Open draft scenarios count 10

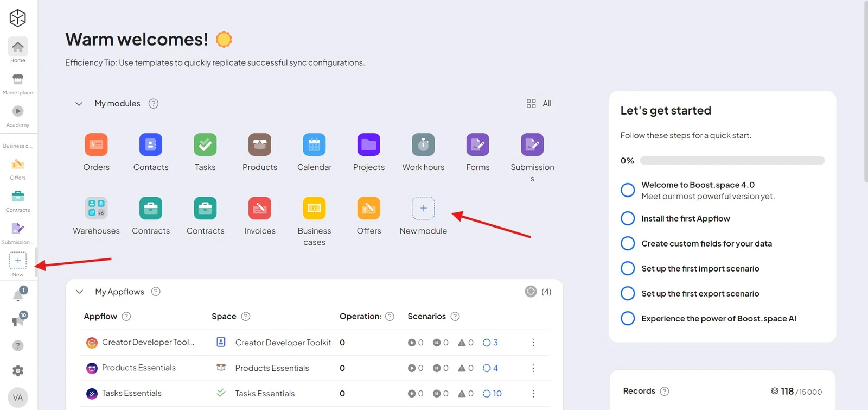point(492,394)
